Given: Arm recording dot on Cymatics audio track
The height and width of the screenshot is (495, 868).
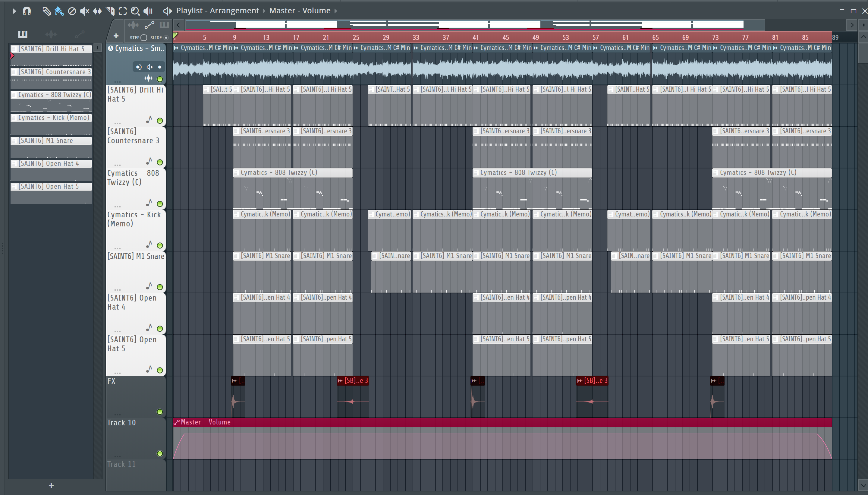Looking at the screenshot, I should click(x=160, y=67).
